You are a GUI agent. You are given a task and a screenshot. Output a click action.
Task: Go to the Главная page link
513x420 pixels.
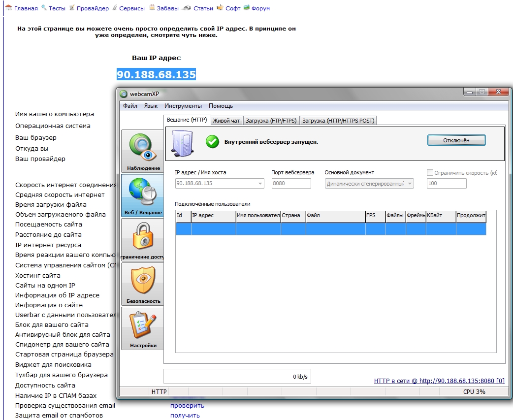coord(26,8)
